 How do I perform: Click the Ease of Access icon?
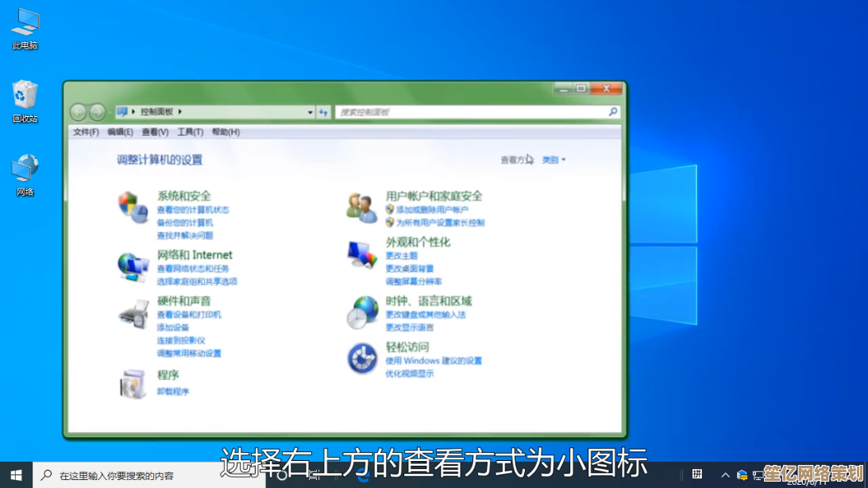click(x=361, y=358)
